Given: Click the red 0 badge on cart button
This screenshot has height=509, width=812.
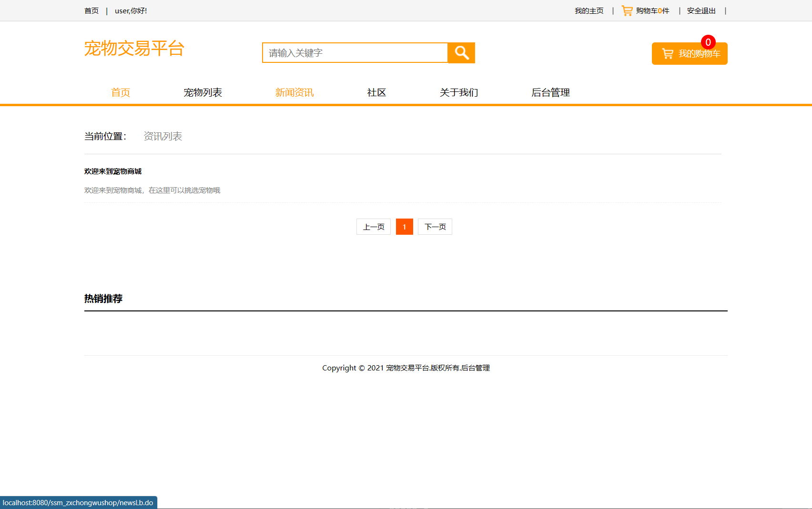Looking at the screenshot, I should (x=709, y=42).
